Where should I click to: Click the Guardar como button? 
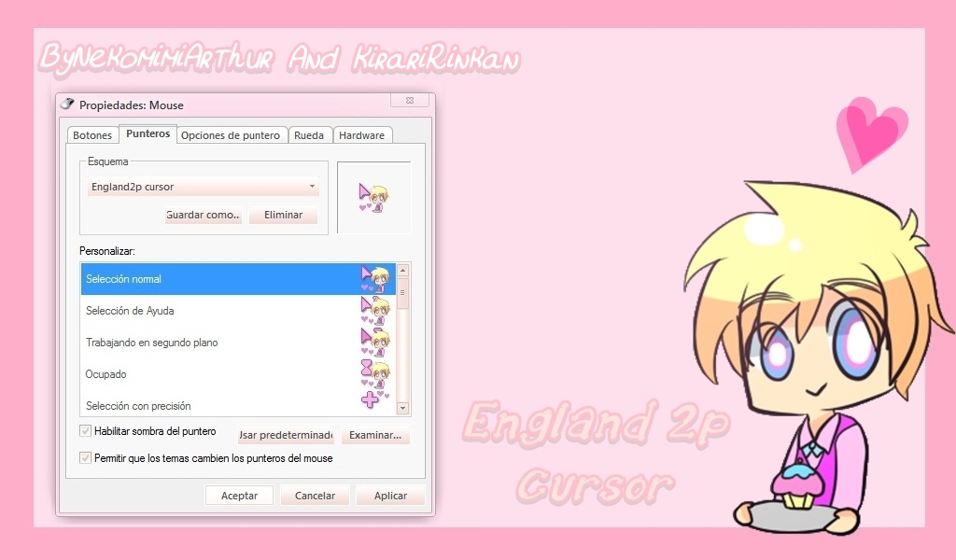(x=203, y=215)
